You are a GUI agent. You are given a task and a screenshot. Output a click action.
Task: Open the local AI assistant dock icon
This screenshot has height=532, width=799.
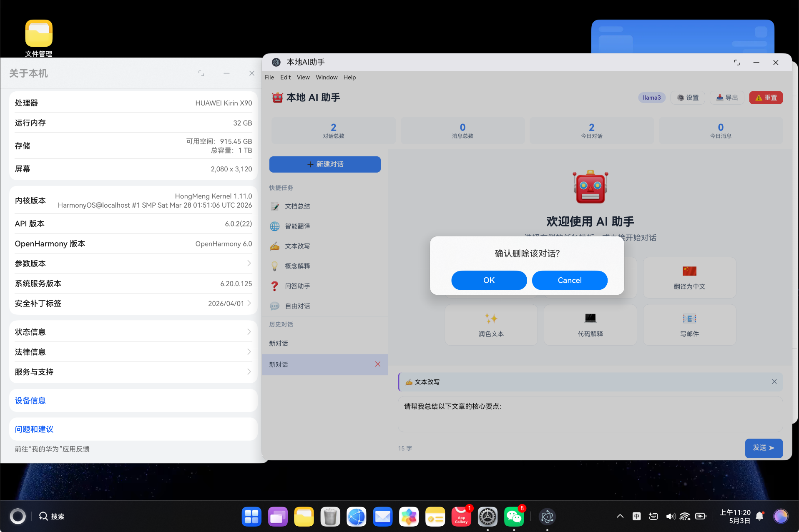click(547, 517)
